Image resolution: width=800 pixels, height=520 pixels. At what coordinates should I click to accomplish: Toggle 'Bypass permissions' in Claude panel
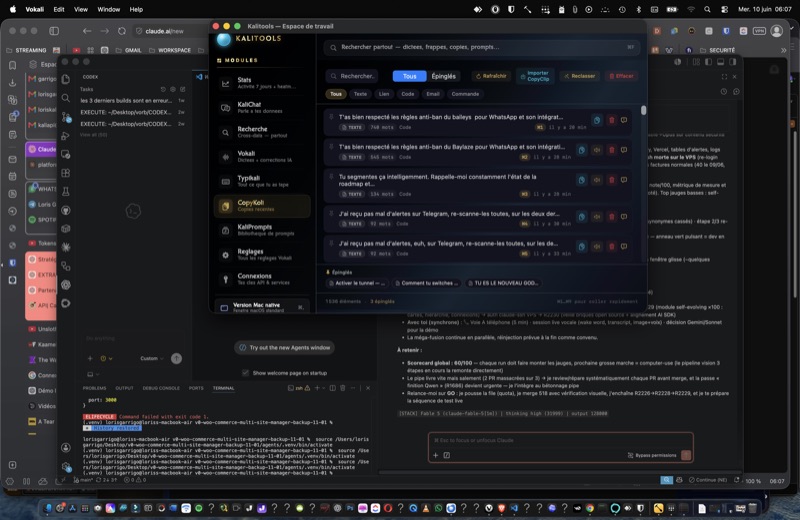pos(652,455)
